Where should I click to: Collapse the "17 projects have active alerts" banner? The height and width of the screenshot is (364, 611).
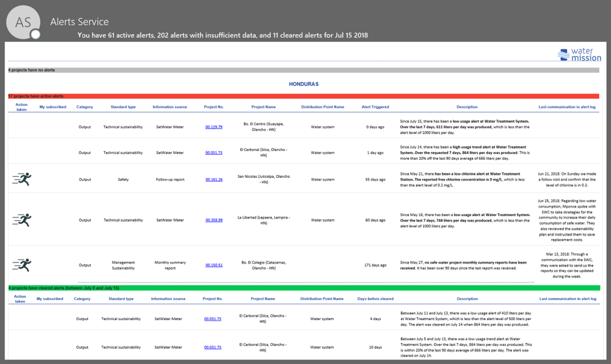click(38, 95)
